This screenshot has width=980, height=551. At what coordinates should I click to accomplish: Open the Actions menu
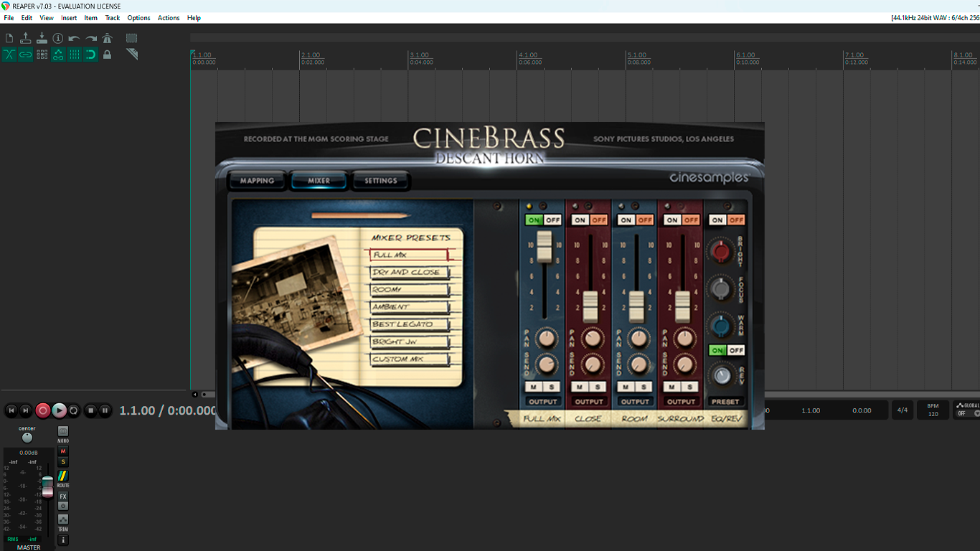pos(169,18)
